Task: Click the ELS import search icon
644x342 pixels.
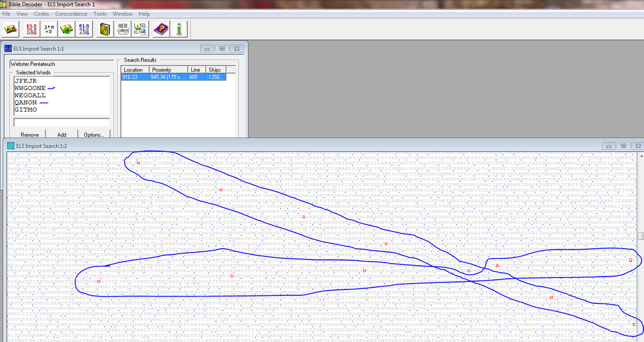Action: 140,29
